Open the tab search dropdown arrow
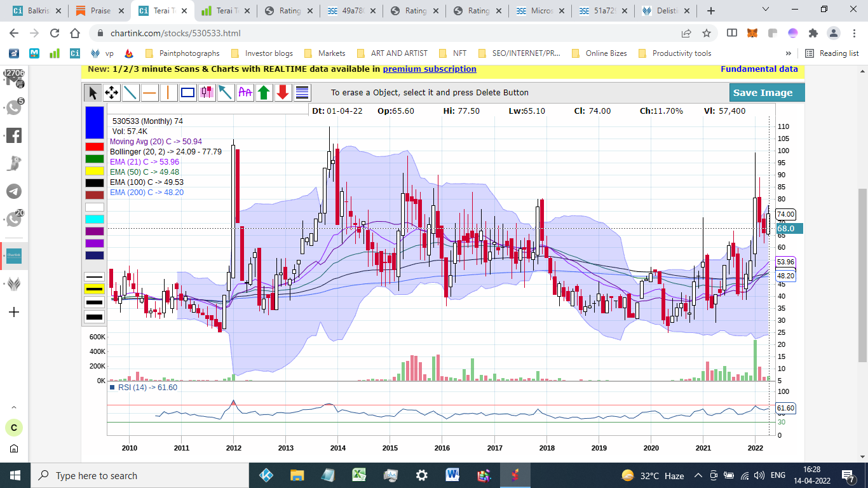The height and width of the screenshot is (488, 868). point(766,10)
